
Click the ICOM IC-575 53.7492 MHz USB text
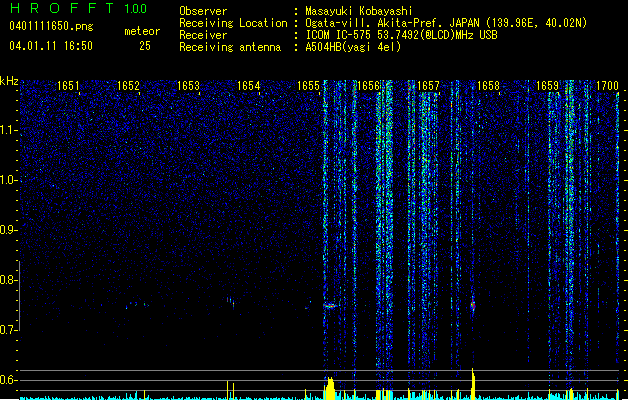coord(401,35)
